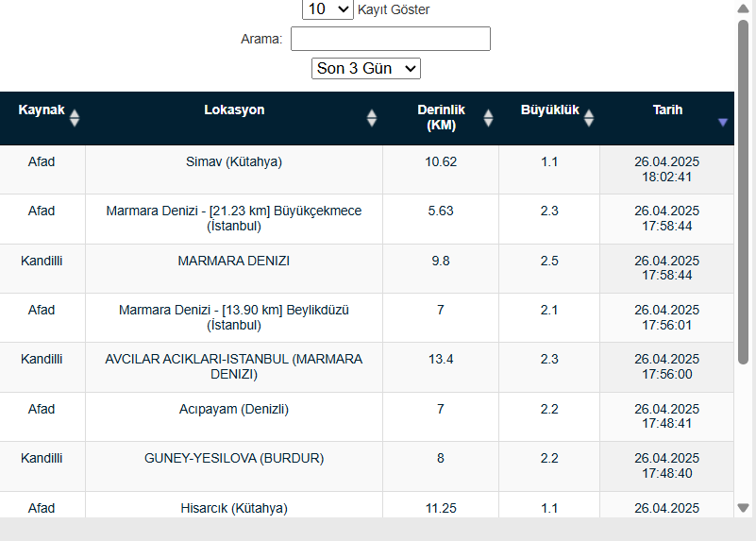Click depth value 10.62
The height and width of the screenshot is (541, 756).
coord(441,162)
